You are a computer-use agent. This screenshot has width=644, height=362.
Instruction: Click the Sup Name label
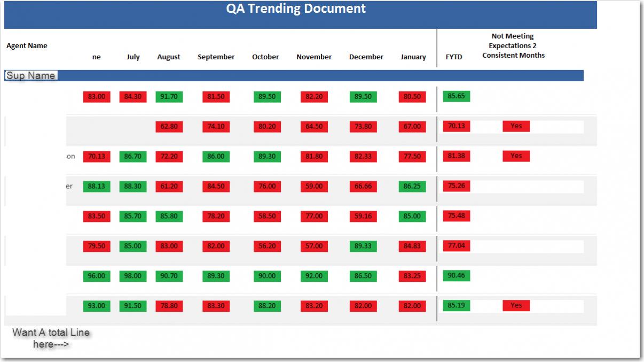[30, 75]
